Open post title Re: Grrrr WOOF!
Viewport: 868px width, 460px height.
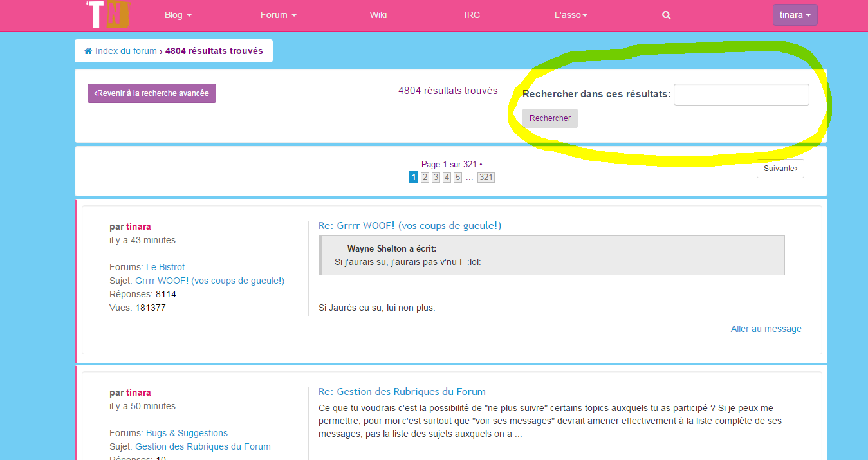[x=409, y=226]
